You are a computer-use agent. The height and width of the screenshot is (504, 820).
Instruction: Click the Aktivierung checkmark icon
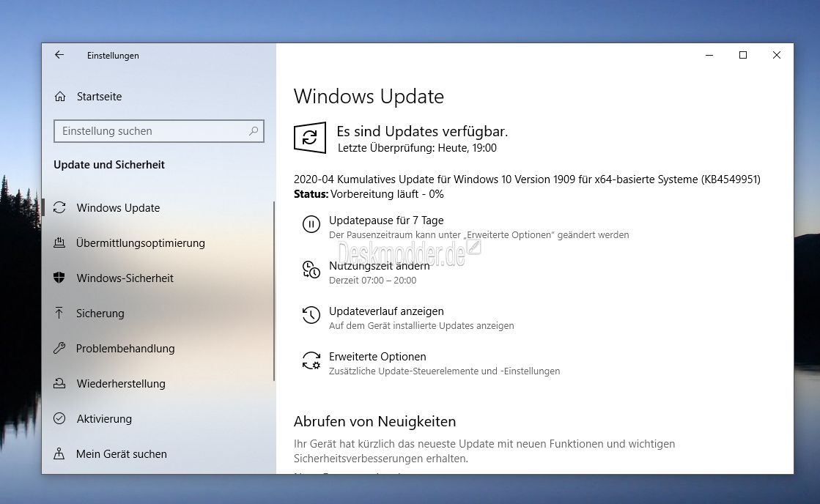[59, 418]
